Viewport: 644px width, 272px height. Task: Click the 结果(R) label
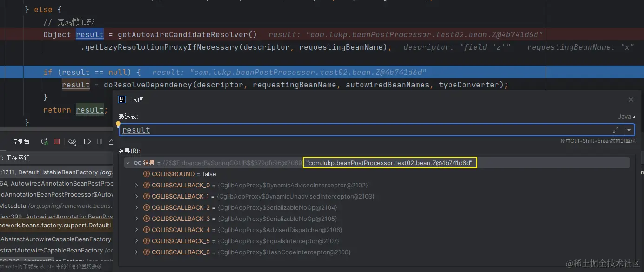pyautogui.click(x=129, y=151)
